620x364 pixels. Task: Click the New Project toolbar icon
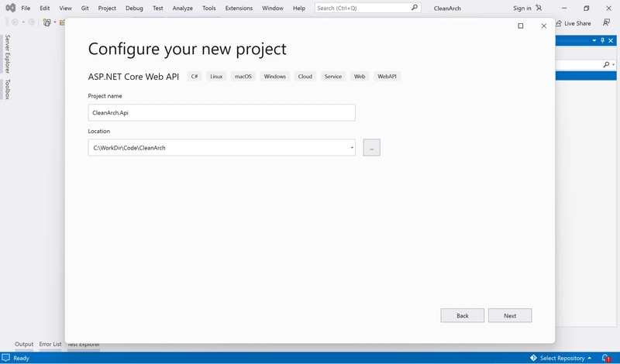tap(47, 22)
